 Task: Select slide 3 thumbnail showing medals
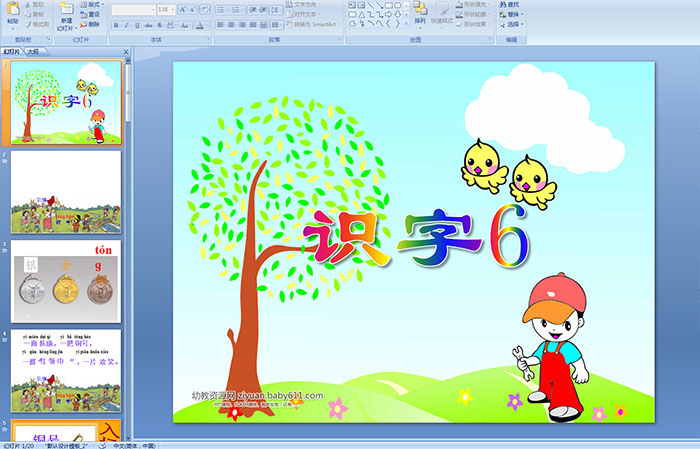coord(66,281)
